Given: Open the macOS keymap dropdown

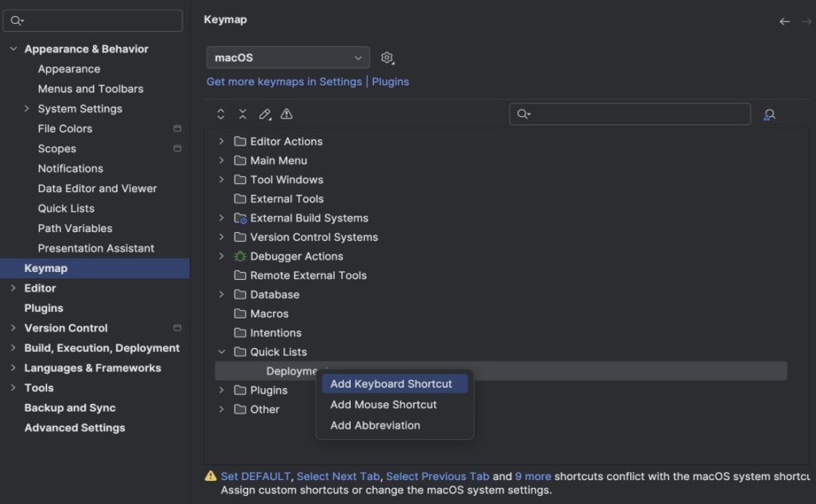Looking at the screenshot, I should (287, 57).
